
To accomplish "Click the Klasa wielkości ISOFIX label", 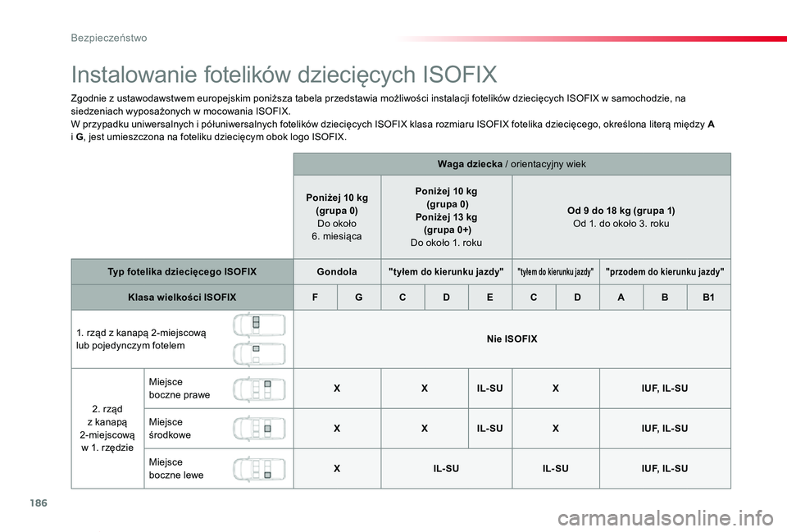I will (182, 297).
